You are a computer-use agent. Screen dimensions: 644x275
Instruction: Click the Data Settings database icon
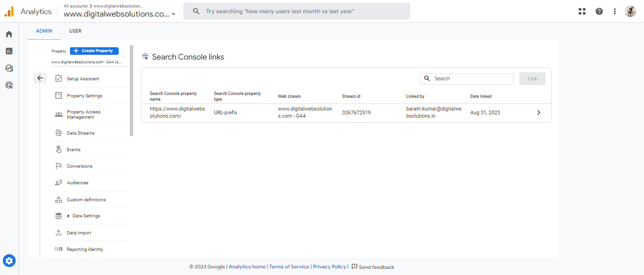click(x=59, y=216)
